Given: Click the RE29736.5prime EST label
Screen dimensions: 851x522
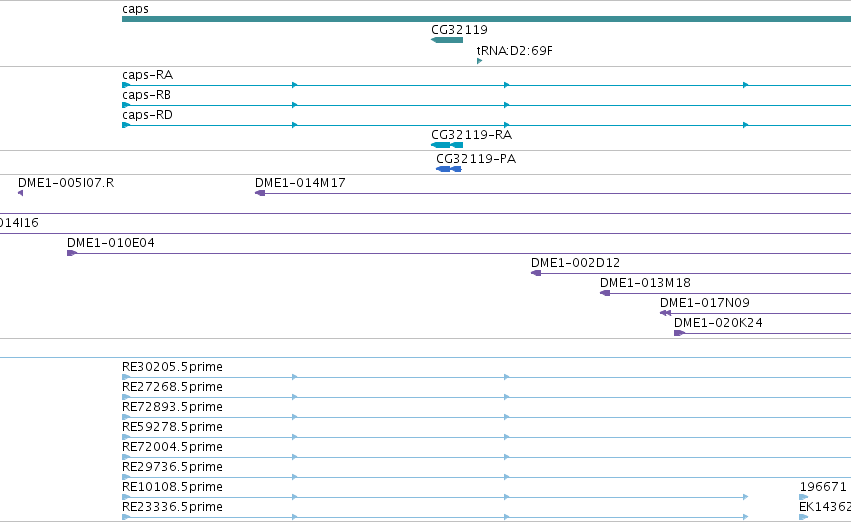Looking at the screenshot, I should [x=172, y=467].
